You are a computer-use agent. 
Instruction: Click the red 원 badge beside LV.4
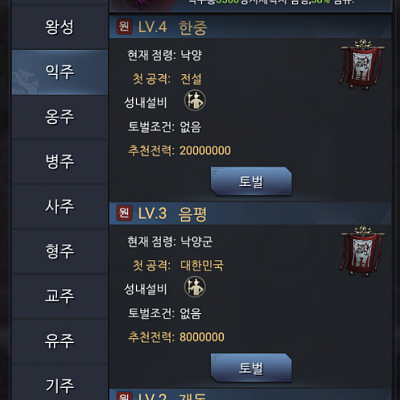point(124,27)
